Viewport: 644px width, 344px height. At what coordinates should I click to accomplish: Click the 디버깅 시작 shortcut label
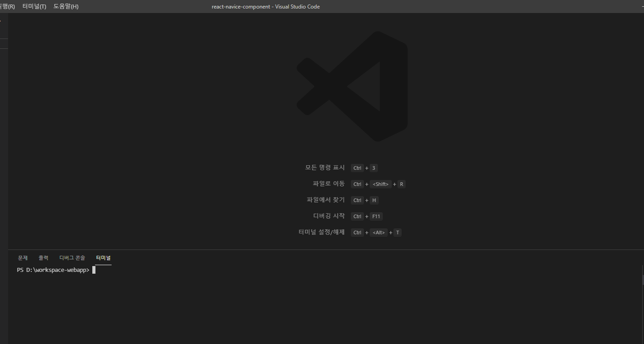(329, 216)
